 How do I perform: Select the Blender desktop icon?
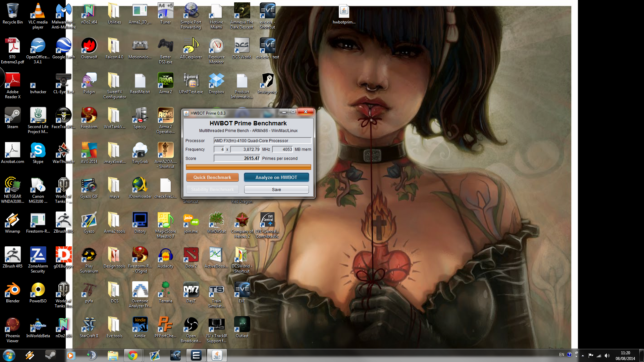click(x=13, y=292)
